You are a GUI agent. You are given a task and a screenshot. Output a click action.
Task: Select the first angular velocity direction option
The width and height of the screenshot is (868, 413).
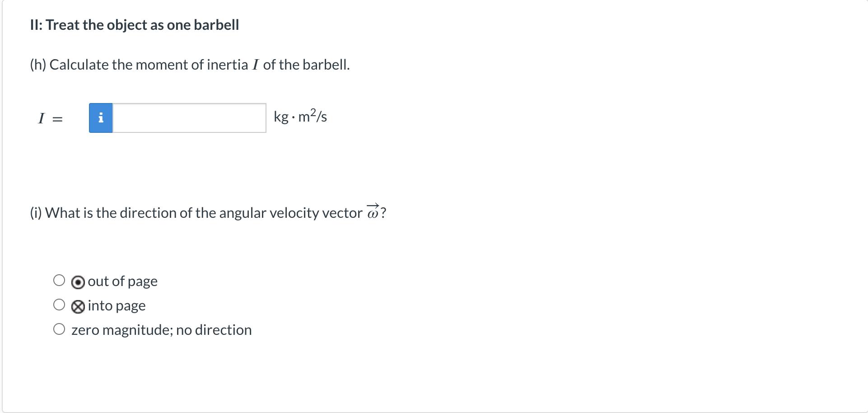tap(59, 280)
